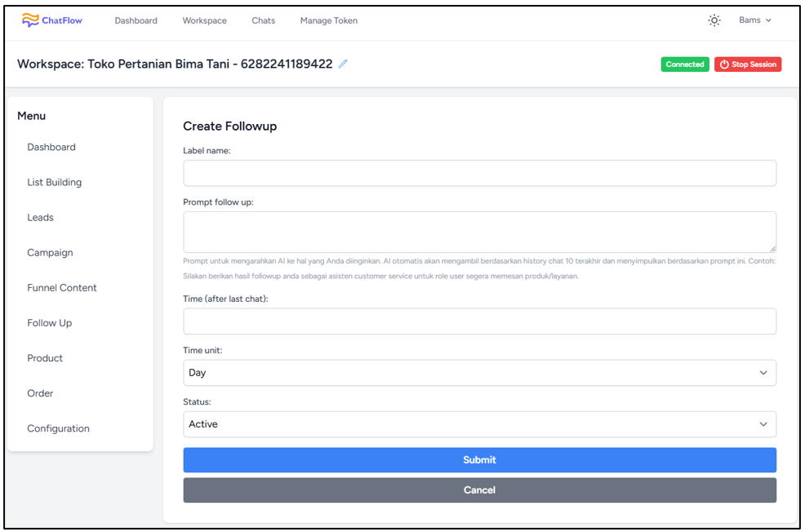Click the Prompt follow up textarea

pyautogui.click(x=479, y=232)
